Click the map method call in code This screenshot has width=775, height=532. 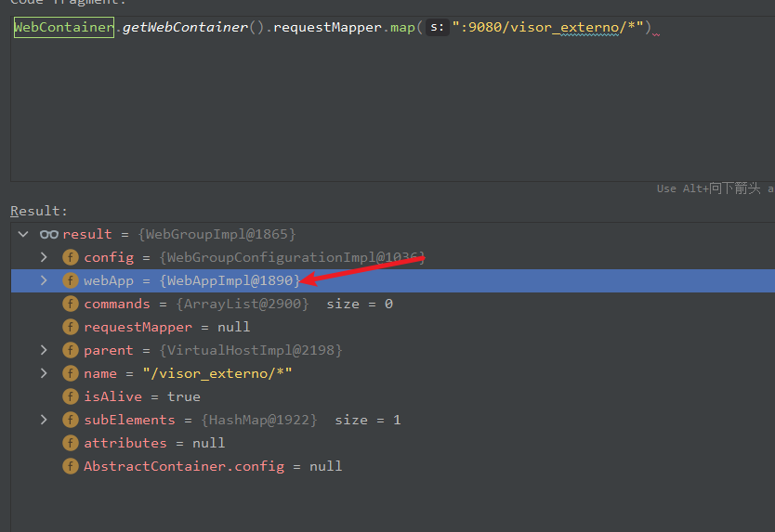tap(402, 27)
